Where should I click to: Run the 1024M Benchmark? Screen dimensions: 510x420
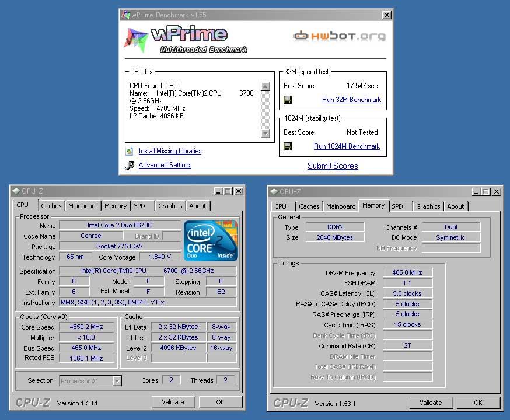coord(347,146)
